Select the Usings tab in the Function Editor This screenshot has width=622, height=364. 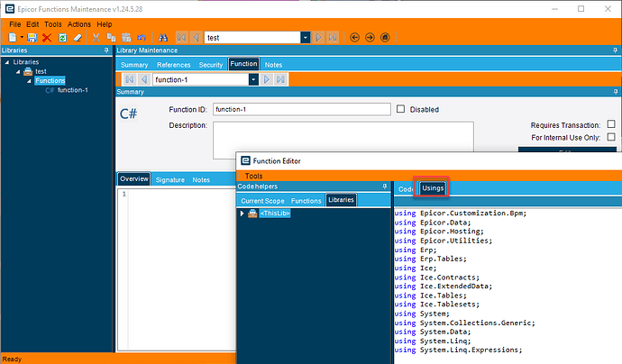pos(433,188)
